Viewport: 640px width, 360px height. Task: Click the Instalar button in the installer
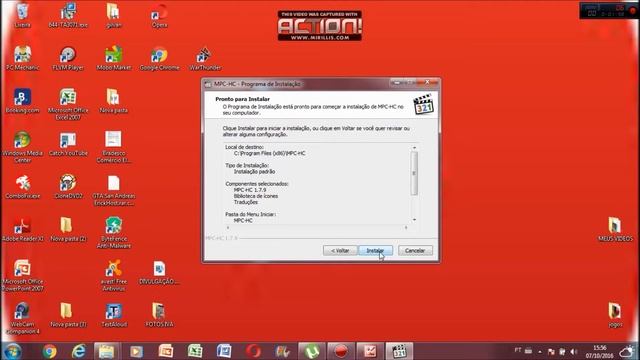(x=375, y=251)
